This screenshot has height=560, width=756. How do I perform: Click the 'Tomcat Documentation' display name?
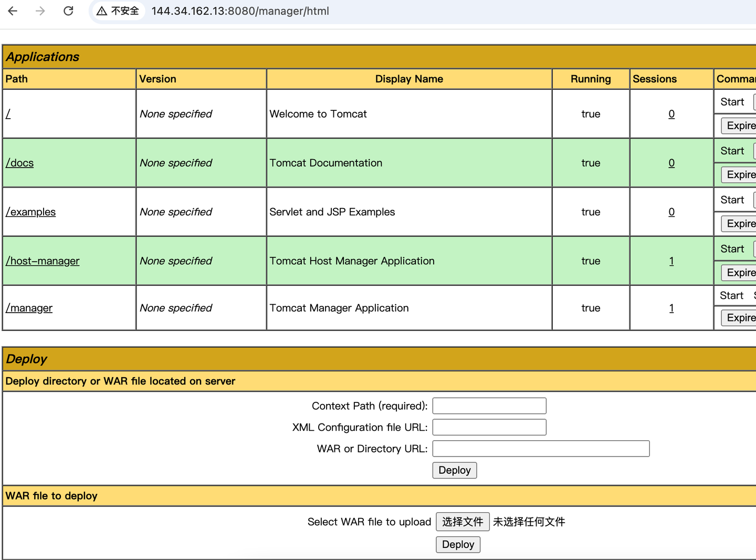[326, 163]
